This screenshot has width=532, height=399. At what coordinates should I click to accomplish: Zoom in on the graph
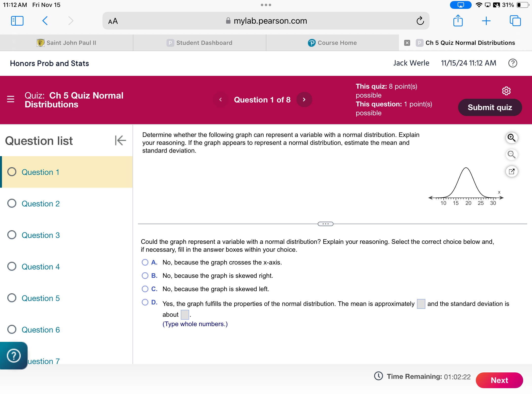[512, 138]
